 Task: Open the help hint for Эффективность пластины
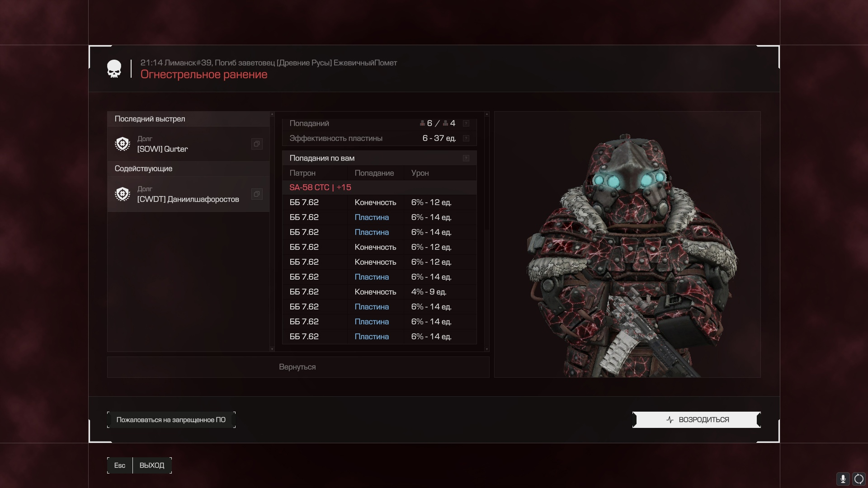tap(466, 138)
